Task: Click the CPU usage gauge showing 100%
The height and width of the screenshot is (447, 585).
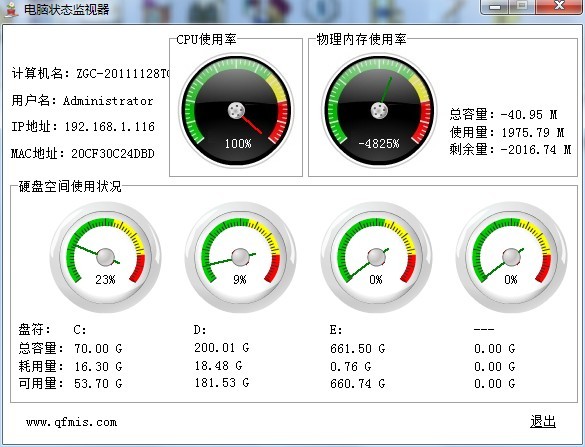Action: click(x=236, y=110)
